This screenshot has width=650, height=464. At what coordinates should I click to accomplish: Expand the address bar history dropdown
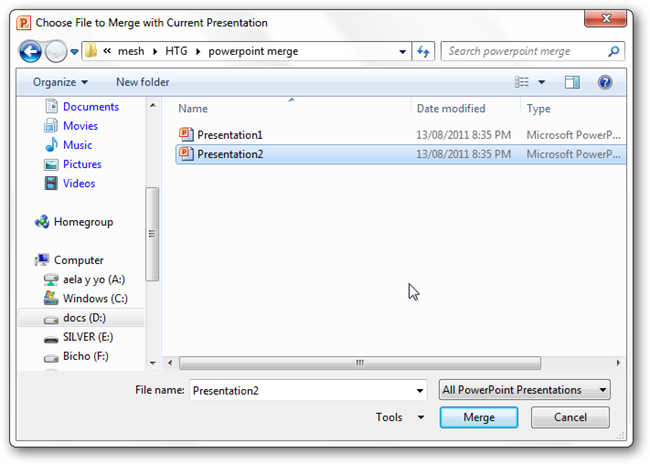tap(402, 51)
